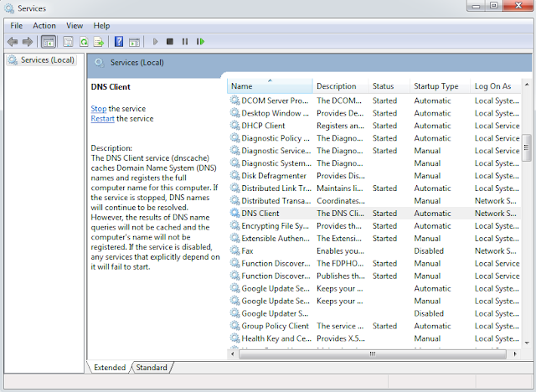Switch to the Standard tab

[x=152, y=368]
